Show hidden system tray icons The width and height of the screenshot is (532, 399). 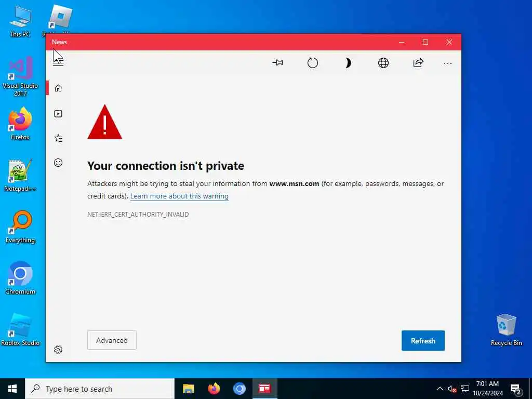click(440, 389)
